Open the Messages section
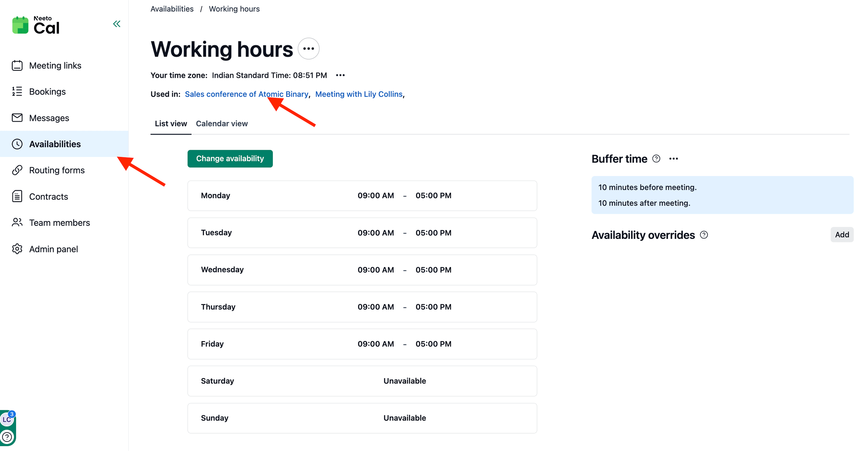The height and width of the screenshot is (451, 868). [x=49, y=118]
